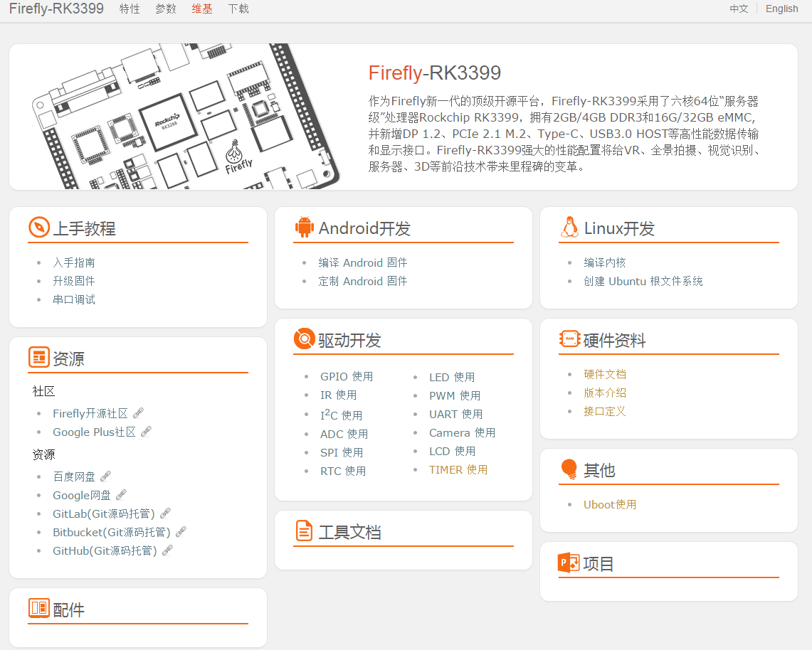Open the 升级固件 link
The width and height of the screenshot is (812, 650).
pyautogui.click(x=74, y=281)
